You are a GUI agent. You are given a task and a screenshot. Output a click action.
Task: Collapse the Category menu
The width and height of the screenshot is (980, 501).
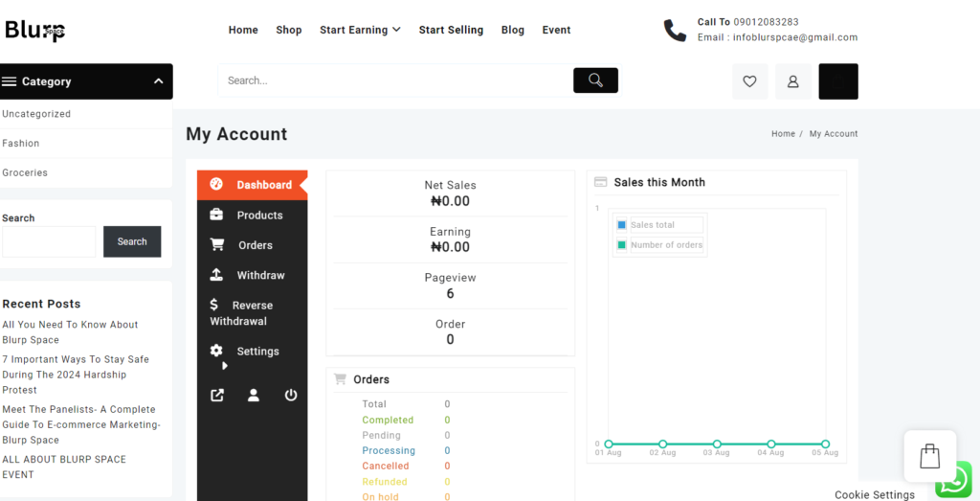pyautogui.click(x=159, y=81)
